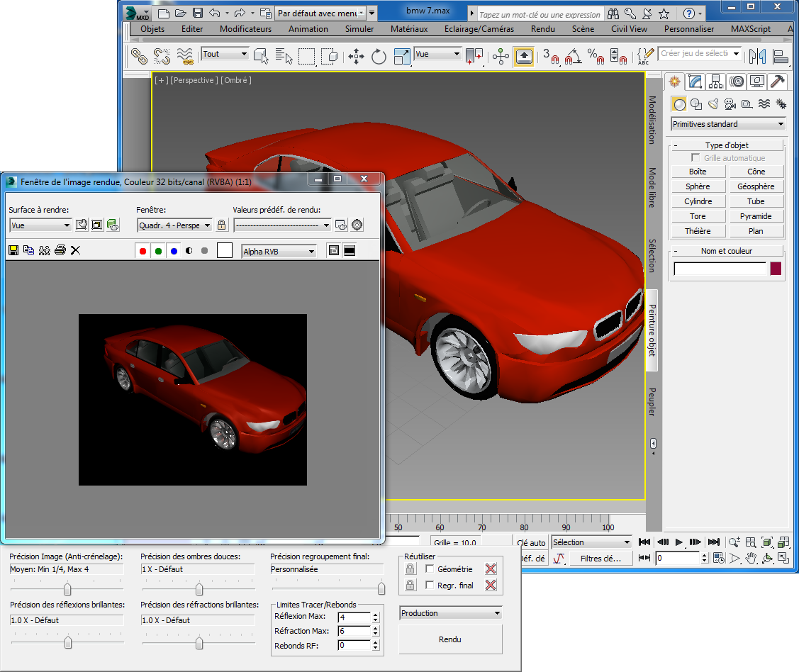
Task: Open the Primitives standard dropdown
Action: tap(728, 124)
